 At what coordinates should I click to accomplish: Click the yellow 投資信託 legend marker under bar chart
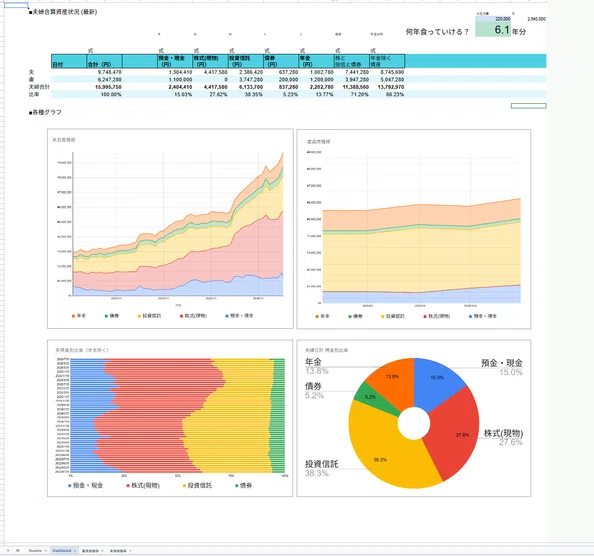184,486
